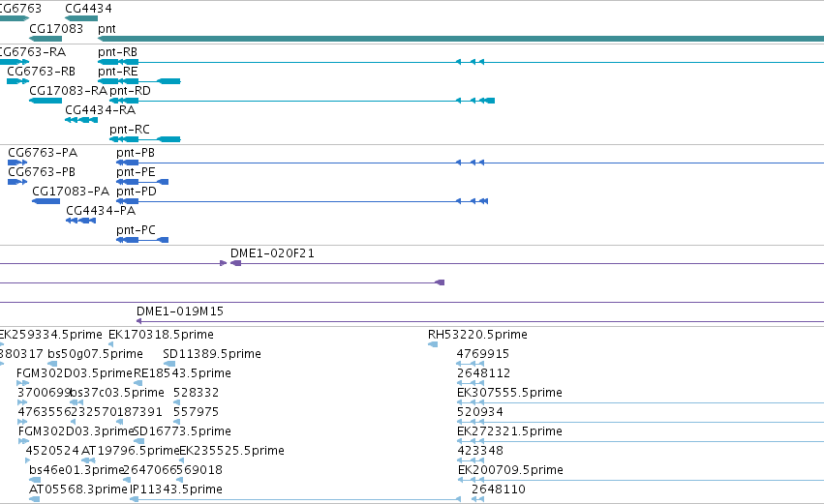Select EST bs50g07.5prime label
The height and width of the screenshot is (504, 824).
(95, 354)
